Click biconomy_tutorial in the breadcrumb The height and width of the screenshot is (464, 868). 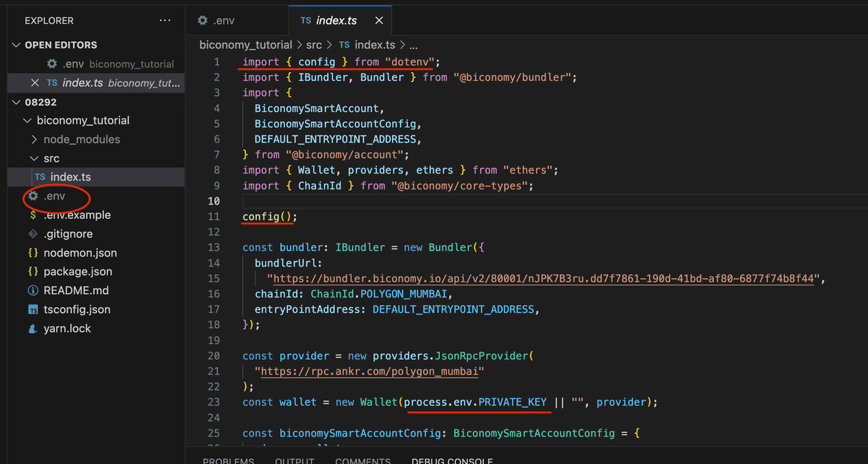point(246,45)
